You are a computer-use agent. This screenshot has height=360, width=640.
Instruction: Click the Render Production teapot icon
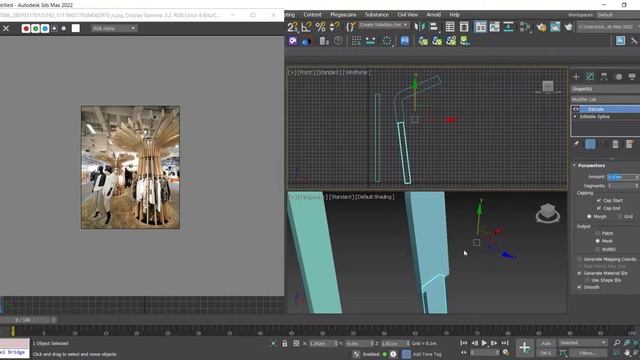[x=569, y=27]
